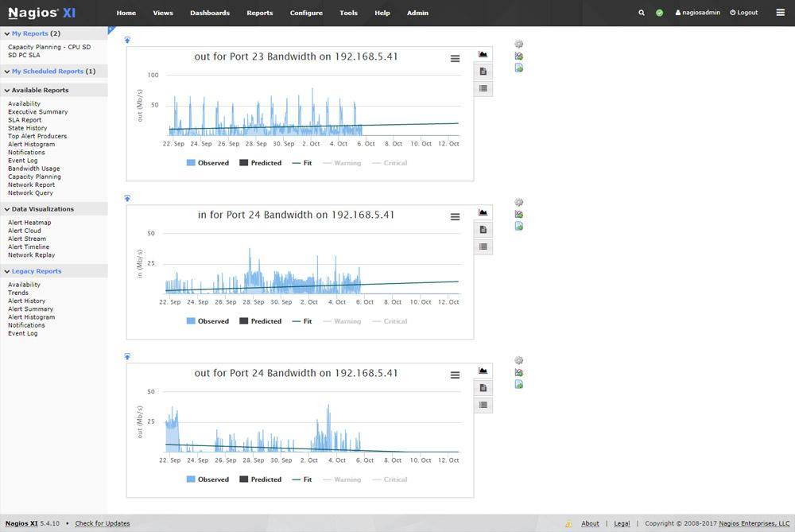Select the table list tab icon on Port 24 out graph
This screenshot has width=795, height=532.
point(483,406)
